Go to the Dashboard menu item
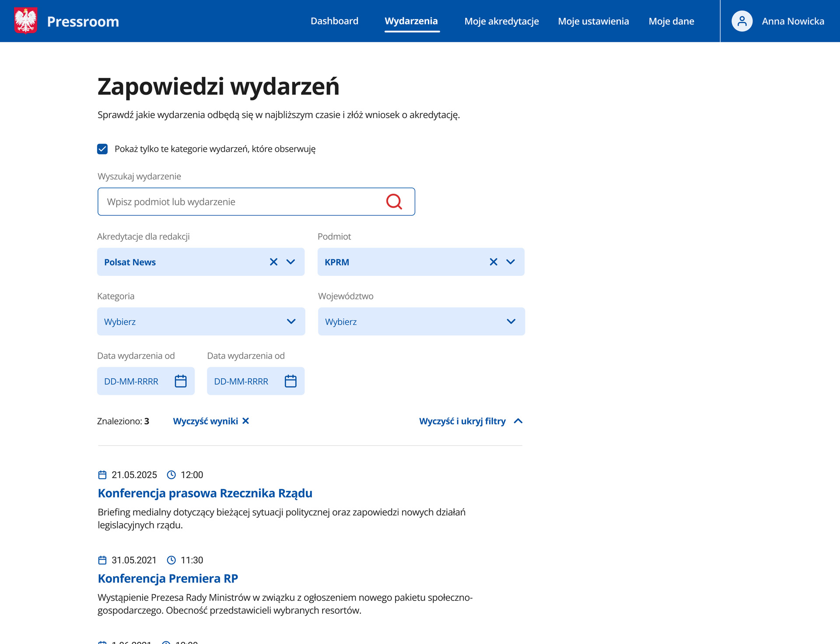The image size is (840, 644). pos(334,21)
